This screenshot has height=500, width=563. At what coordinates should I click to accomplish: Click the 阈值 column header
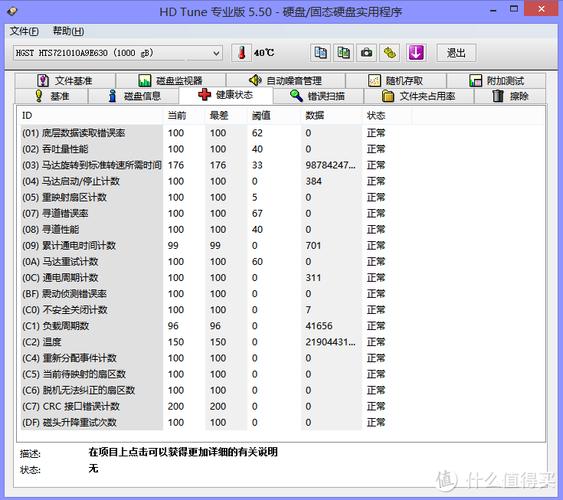click(x=274, y=116)
